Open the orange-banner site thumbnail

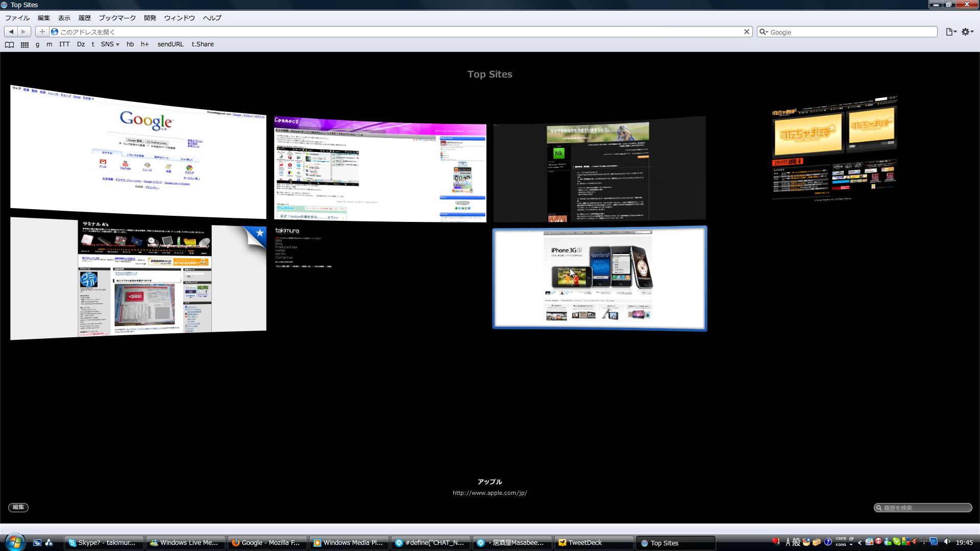point(835,148)
